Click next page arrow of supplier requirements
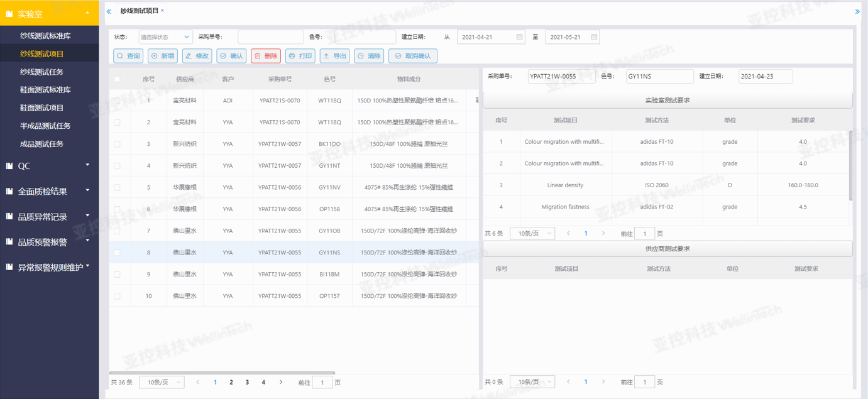868x399 pixels. 603,382
